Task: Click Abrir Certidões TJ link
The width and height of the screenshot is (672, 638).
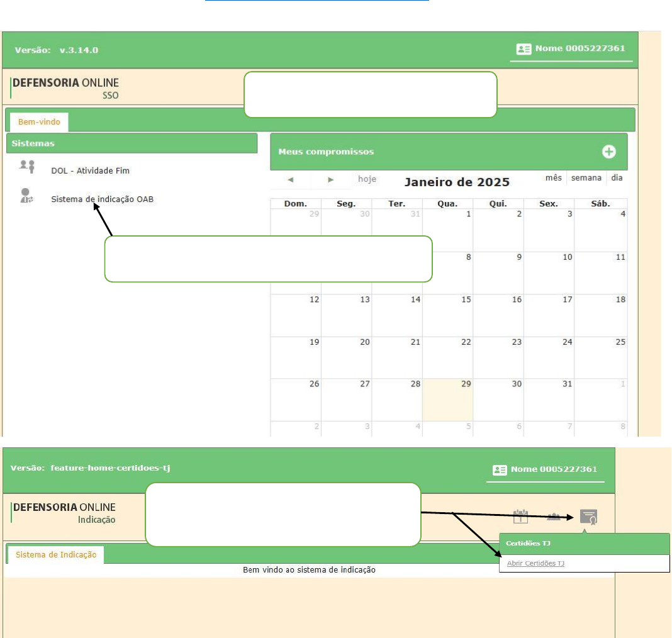Action: tap(535, 564)
